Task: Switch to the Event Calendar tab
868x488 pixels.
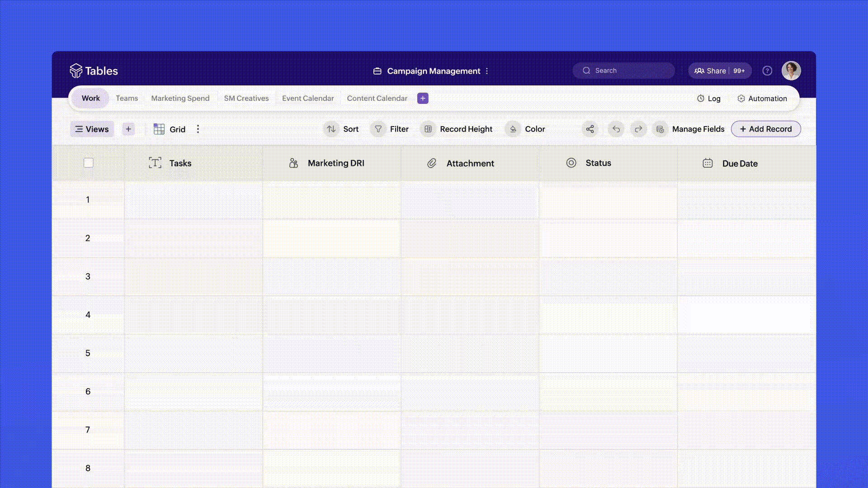Action: coord(307,99)
